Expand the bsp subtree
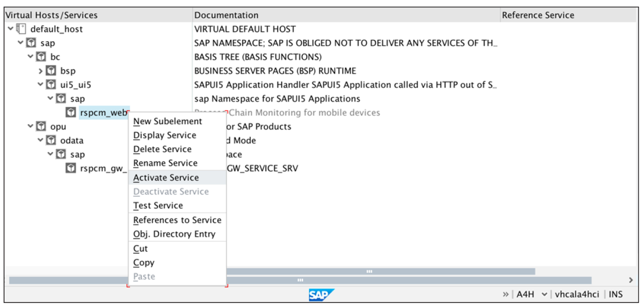 pyautogui.click(x=40, y=70)
